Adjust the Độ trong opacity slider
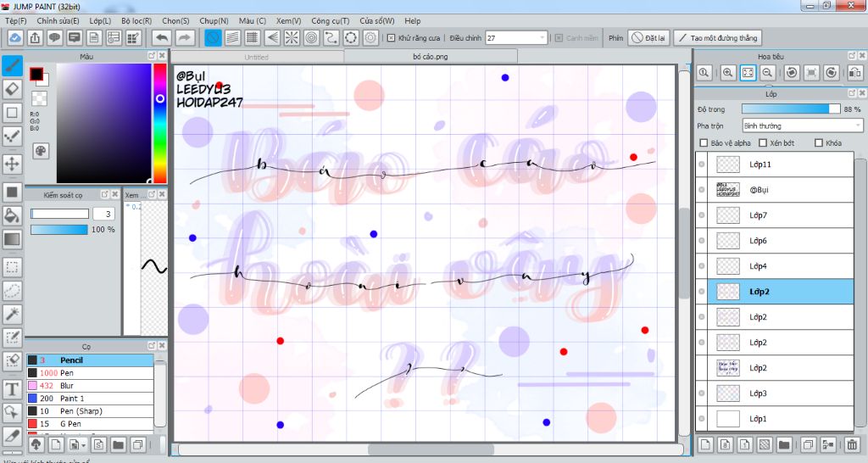 tap(791, 109)
